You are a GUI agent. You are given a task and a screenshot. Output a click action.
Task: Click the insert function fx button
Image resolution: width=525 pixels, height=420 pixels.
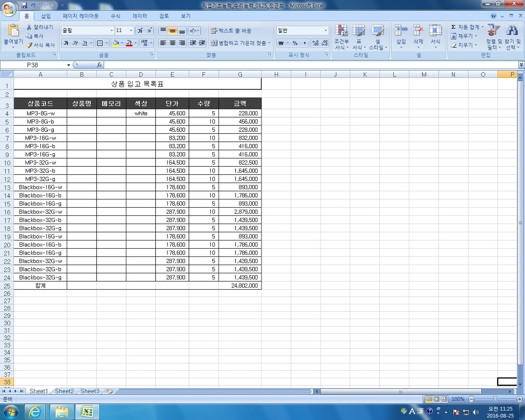(99, 65)
